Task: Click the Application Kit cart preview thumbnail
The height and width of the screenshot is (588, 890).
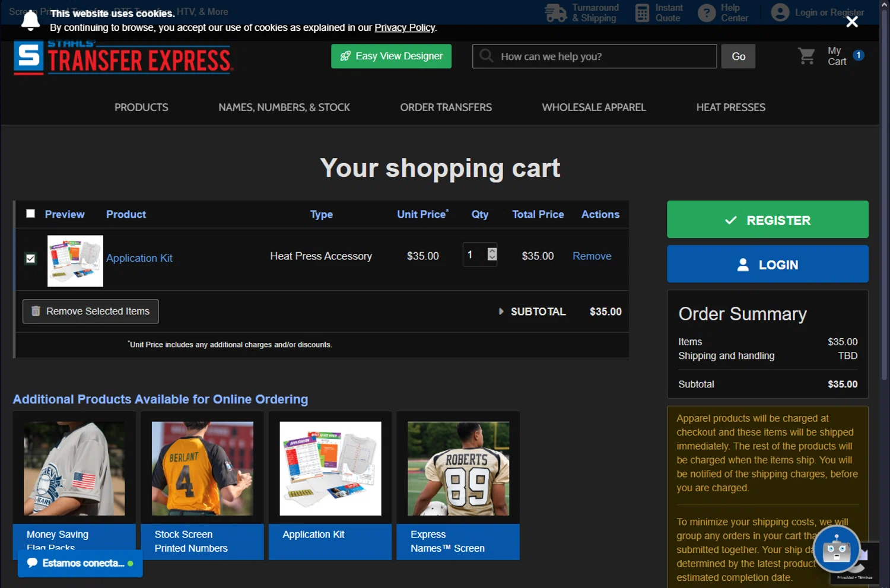Action: [75, 261]
